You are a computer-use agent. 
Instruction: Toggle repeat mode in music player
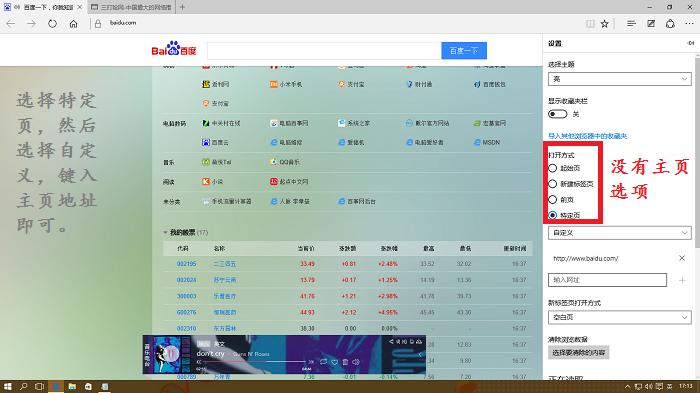pos(323,362)
